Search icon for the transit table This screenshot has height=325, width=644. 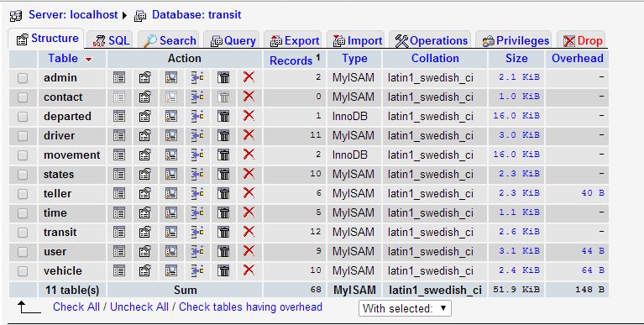coord(171,232)
